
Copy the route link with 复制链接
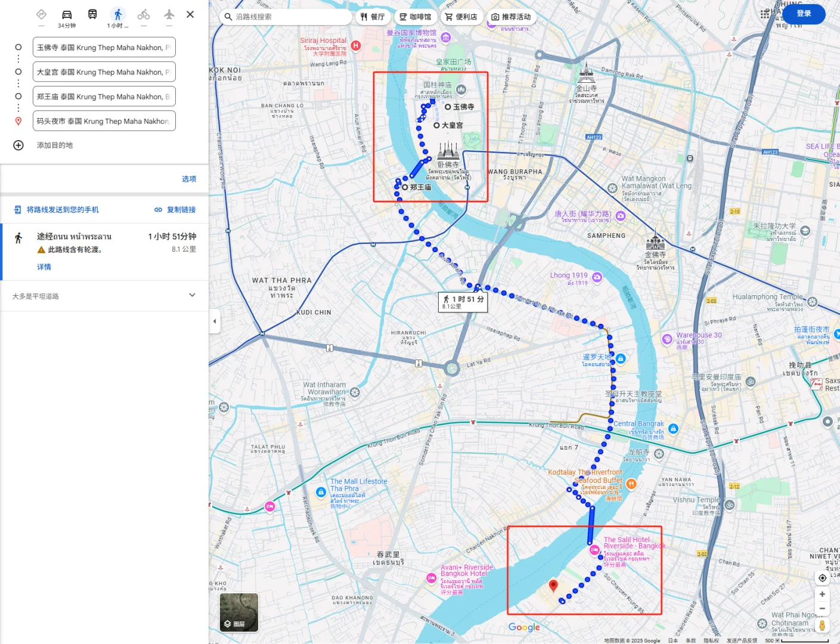175,210
